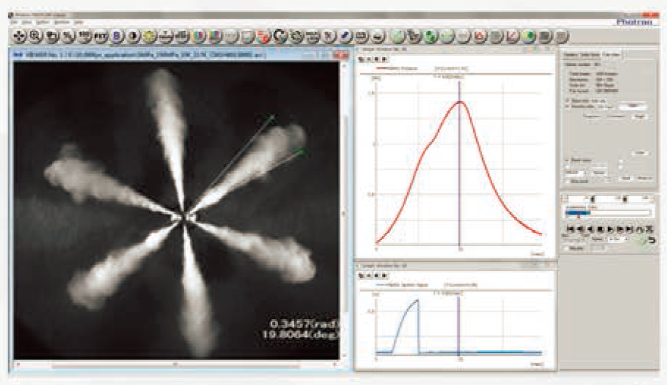Viewport: 667px width, 385px height.
Task: Jump to first frame playback button
Action: (570, 229)
